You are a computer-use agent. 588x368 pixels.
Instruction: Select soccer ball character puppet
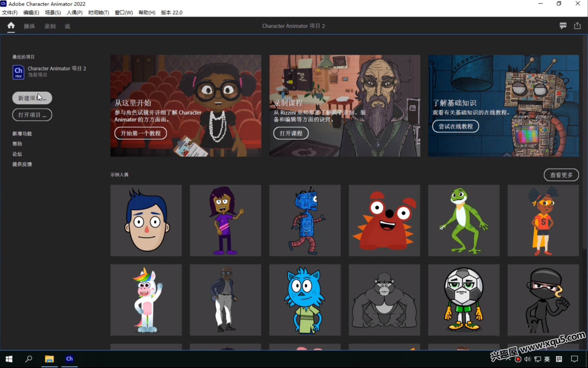[x=464, y=300]
